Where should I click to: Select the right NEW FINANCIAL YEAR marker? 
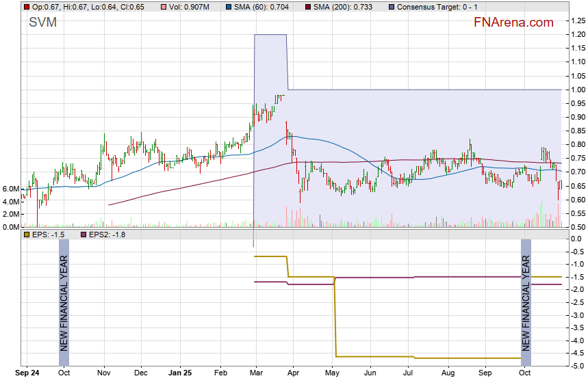pyautogui.click(x=526, y=303)
